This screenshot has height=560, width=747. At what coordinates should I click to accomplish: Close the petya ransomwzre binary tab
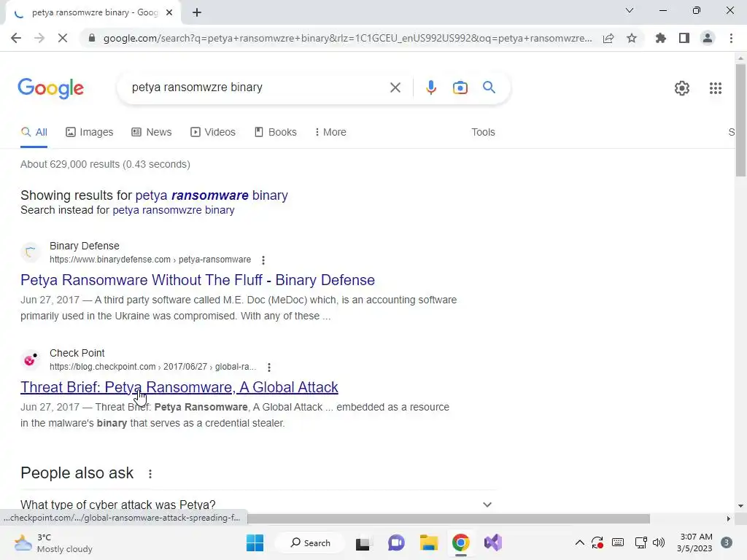click(x=169, y=12)
